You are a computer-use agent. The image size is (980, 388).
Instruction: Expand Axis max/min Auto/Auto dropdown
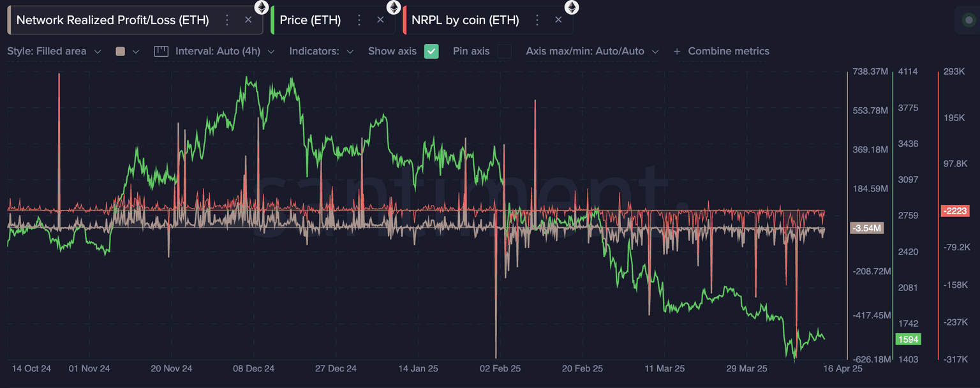tap(591, 51)
